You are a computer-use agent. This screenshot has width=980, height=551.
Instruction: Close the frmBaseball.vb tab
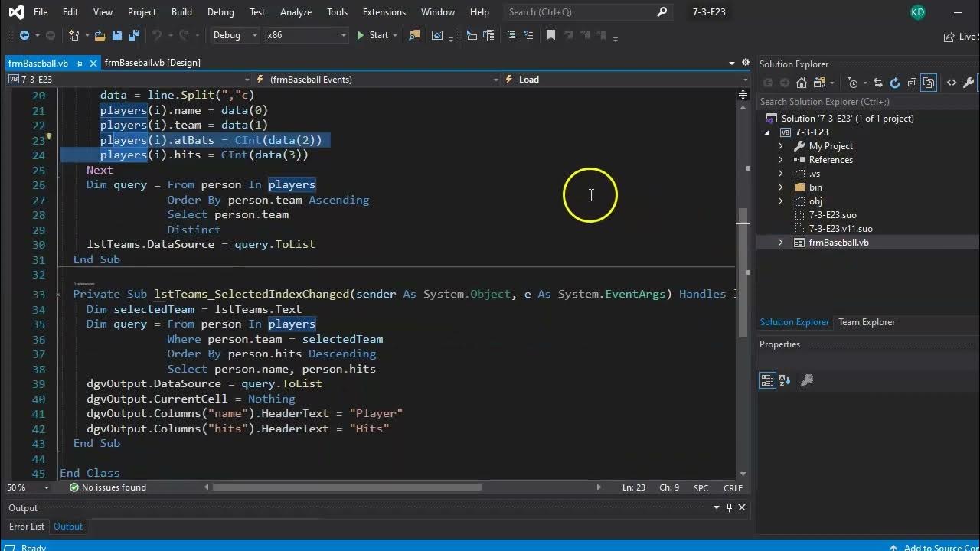coord(93,63)
